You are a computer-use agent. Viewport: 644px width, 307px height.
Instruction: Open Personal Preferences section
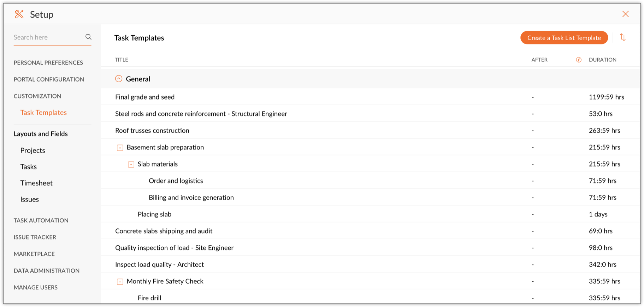[x=48, y=63]
